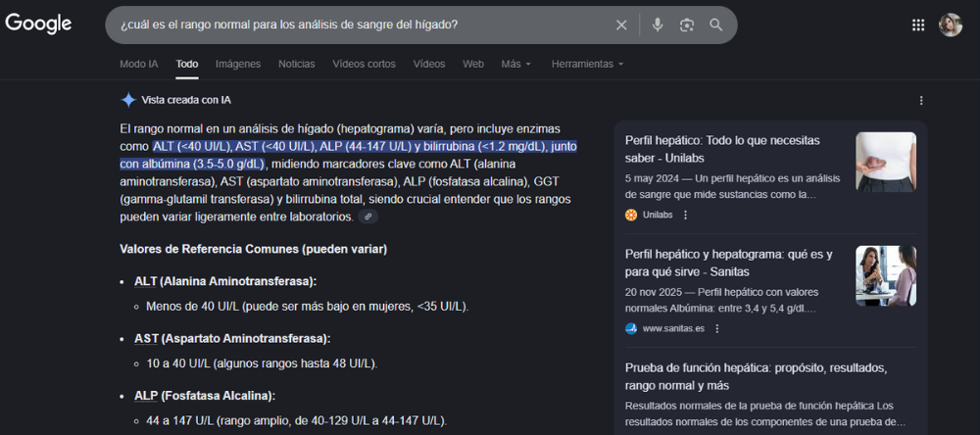Select the Todo tab
Viewport: 980px width, 435px height.
pos(187,64)
